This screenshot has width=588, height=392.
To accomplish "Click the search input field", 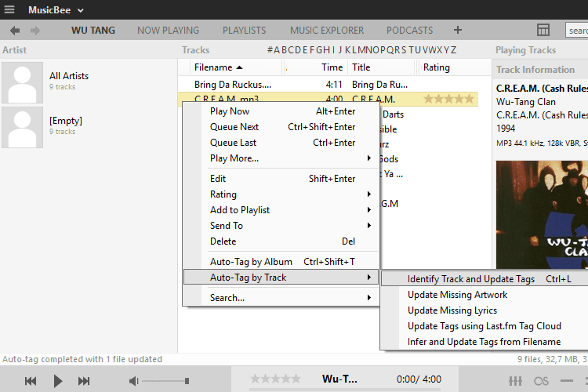I will 577,31.
